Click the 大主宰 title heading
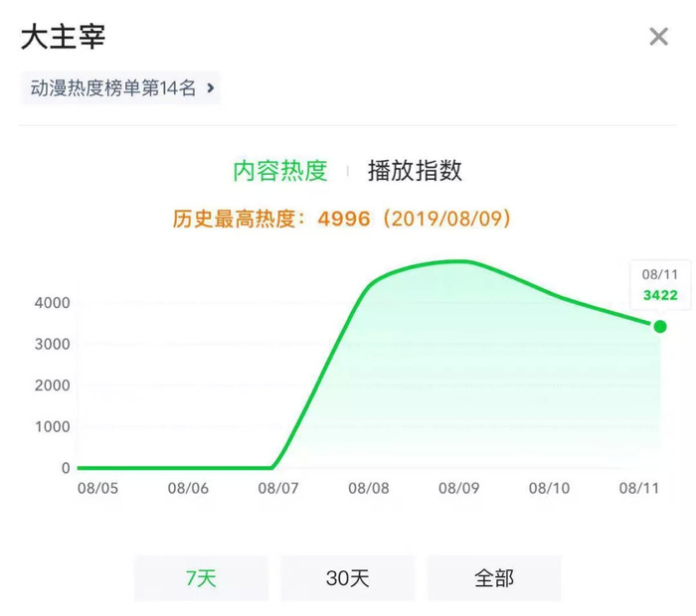 point(63,38)
